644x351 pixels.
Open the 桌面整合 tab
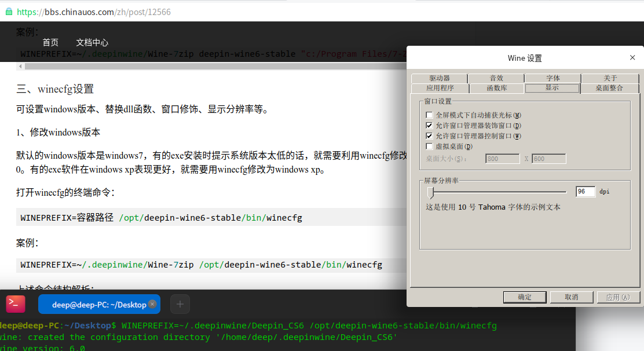(x=609, y=88)
